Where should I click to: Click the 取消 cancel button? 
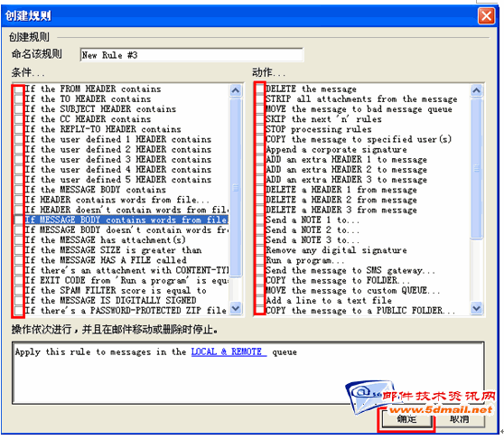pyautogui.click(x=460, y=419)
